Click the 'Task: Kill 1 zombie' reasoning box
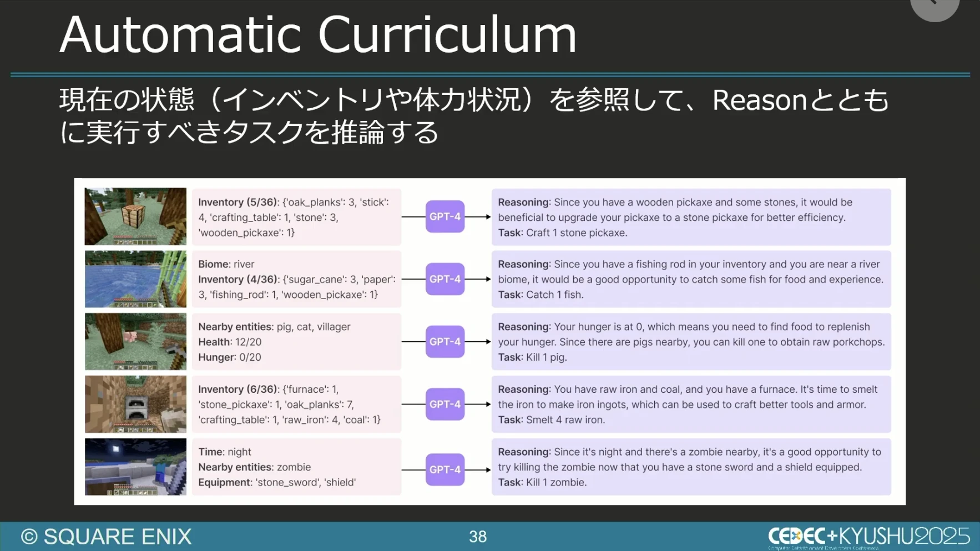Image resolution: width=980 pixels, height=551 pixels. (x=691, y=467)
